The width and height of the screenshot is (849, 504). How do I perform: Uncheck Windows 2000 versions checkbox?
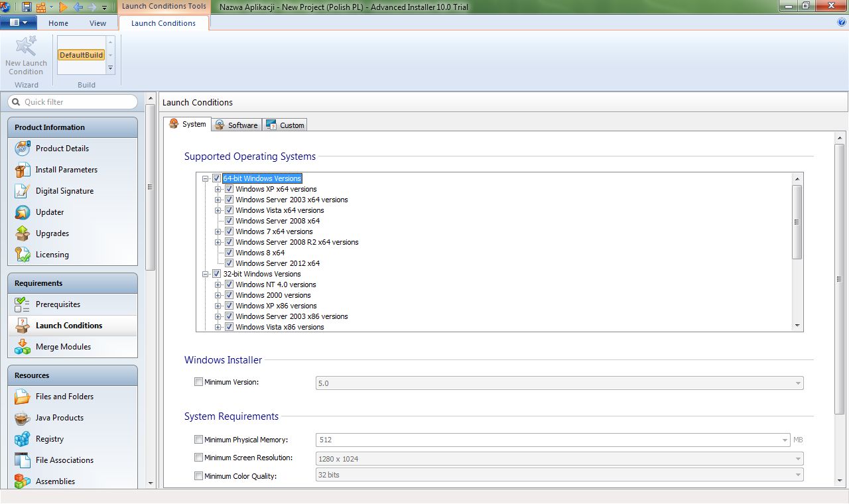229,295
